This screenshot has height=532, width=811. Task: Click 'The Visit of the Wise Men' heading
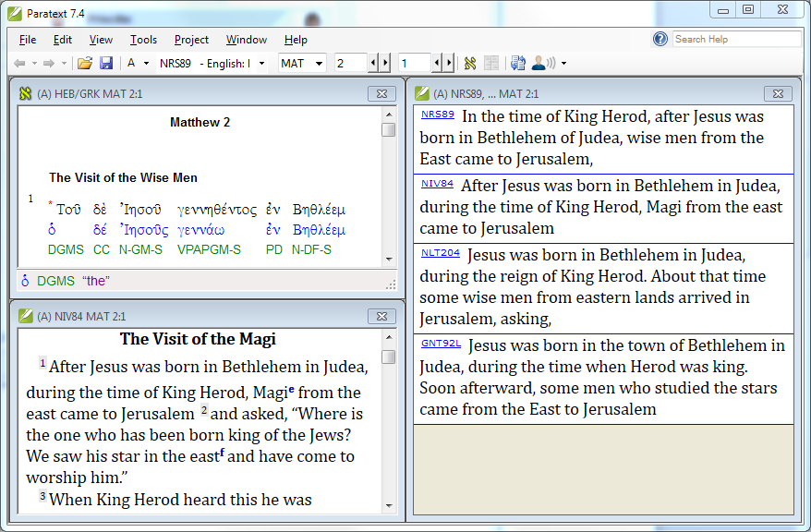[123, 178]
